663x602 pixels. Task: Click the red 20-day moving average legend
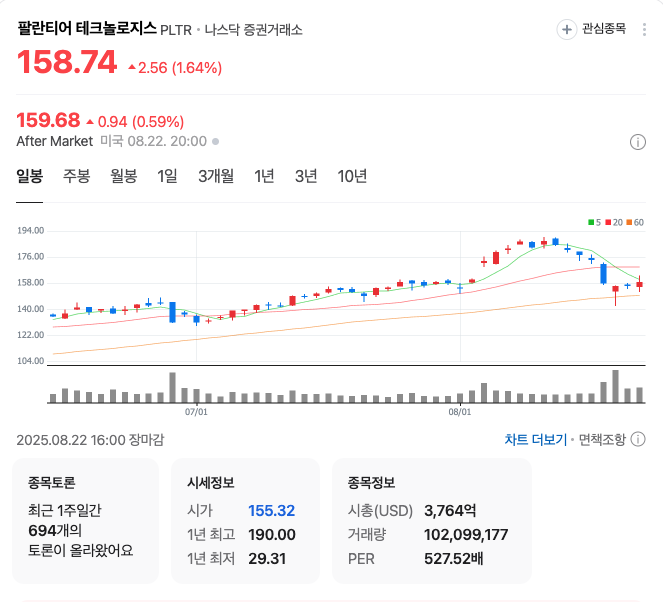[x=614, y=222]
